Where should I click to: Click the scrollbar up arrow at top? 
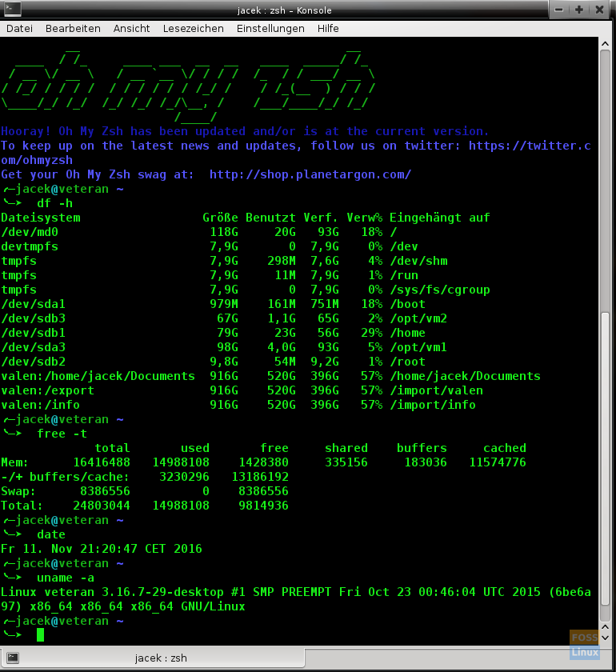(605, 44)
